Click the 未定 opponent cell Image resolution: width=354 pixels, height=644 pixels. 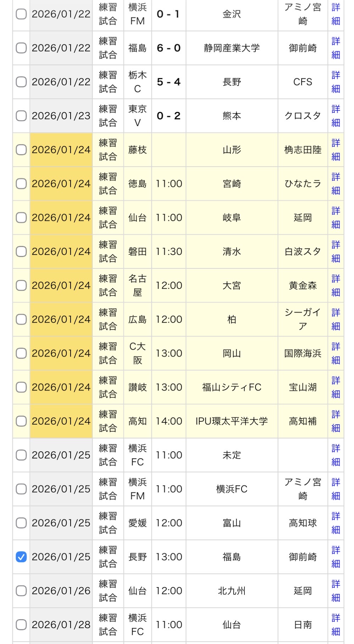(232, 455)
